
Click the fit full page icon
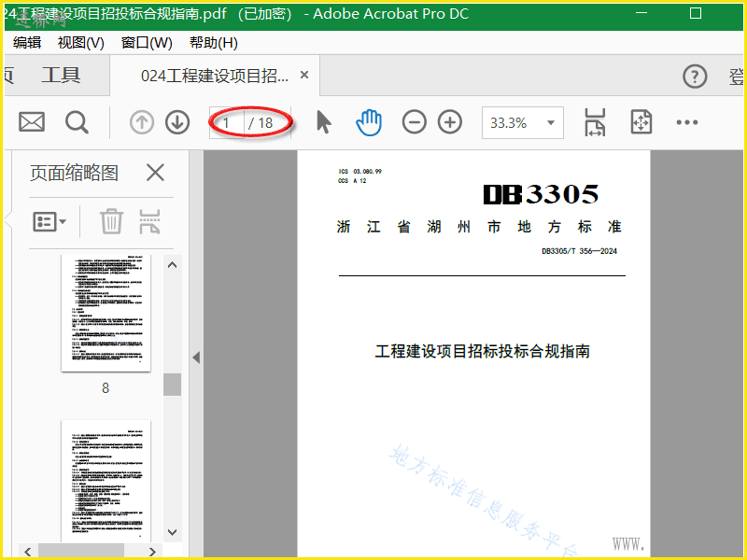point(641,122)
